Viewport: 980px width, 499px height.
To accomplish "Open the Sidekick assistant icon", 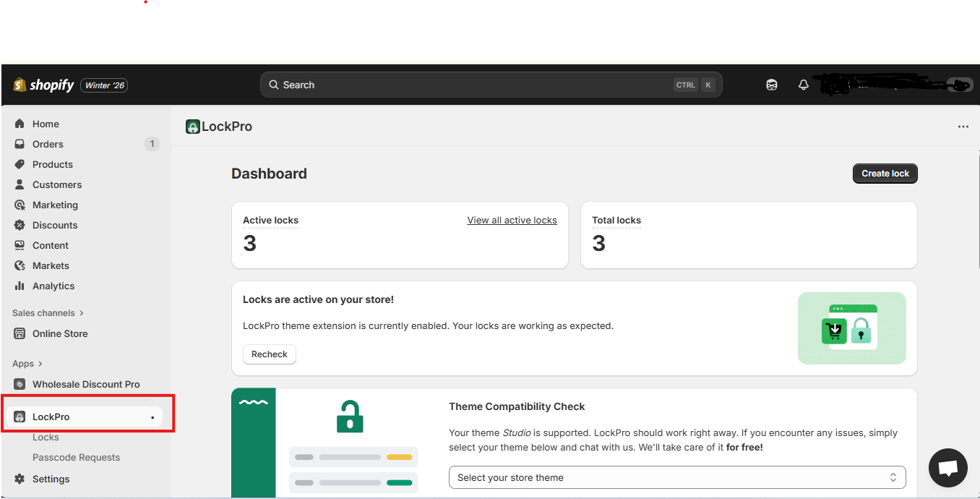I will [772, 85].
